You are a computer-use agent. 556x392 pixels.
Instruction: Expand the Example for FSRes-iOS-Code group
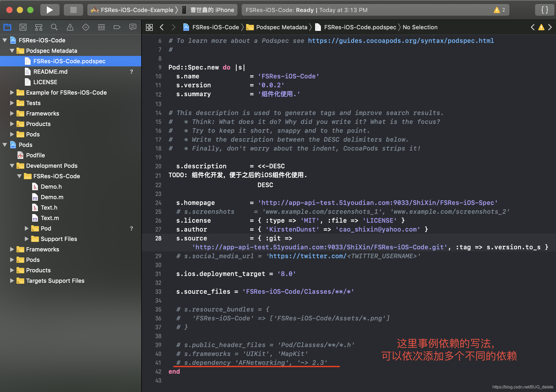12,93
